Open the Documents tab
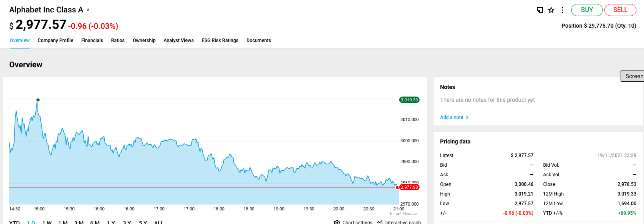Image resolution: width=644 pixels, height=224 pixels. coord(258,40)
